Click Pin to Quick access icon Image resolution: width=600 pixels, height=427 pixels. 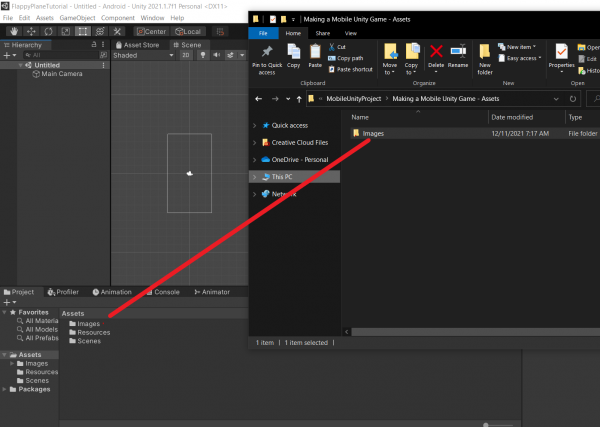pos(267,51)
